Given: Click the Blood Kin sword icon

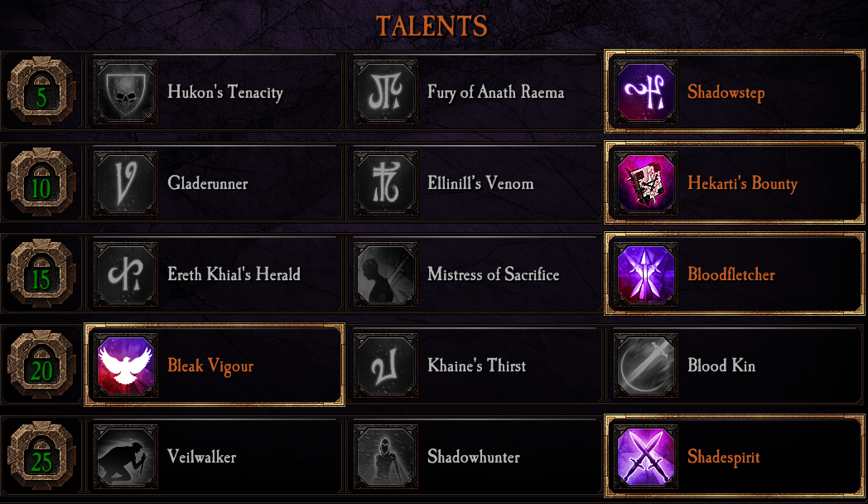Looking at the screenshot, I should tap(646, 366).
